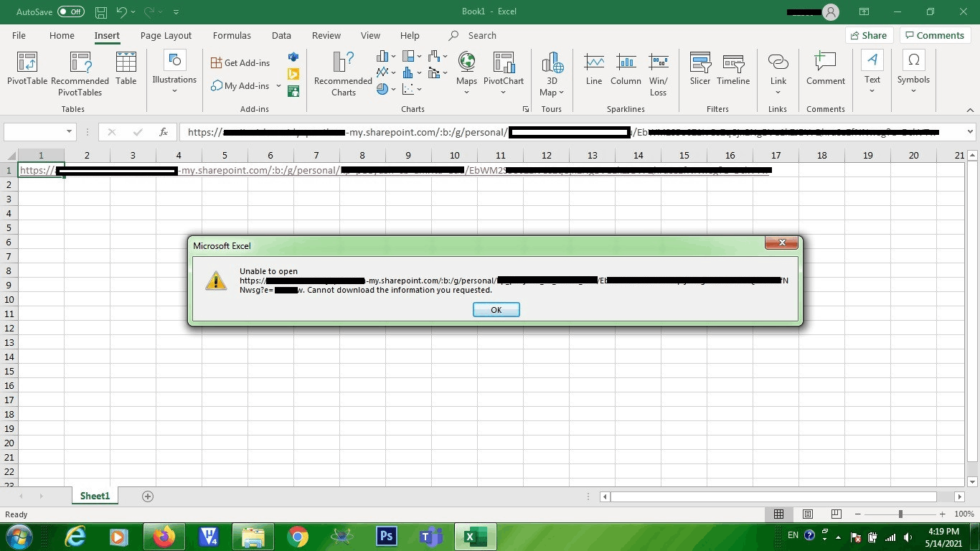Switch to the View tab
The width and height of the screenshot is (980, 551).
coord(370,35)
